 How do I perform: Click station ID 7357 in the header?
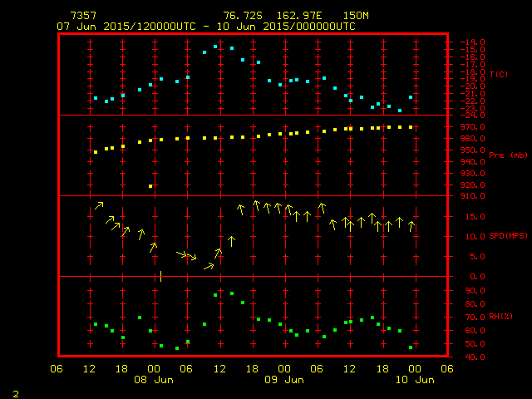pyautogui.click(x=82, y=16)
